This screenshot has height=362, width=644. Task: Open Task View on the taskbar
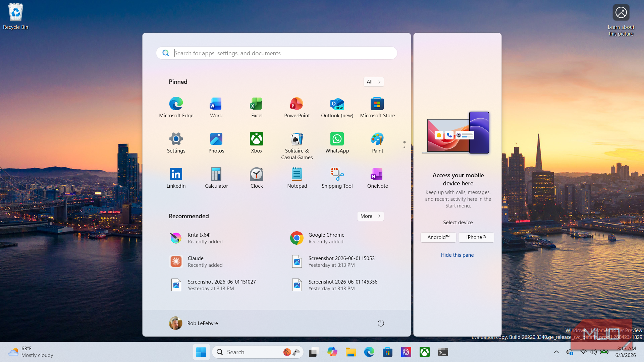[313, 352]
